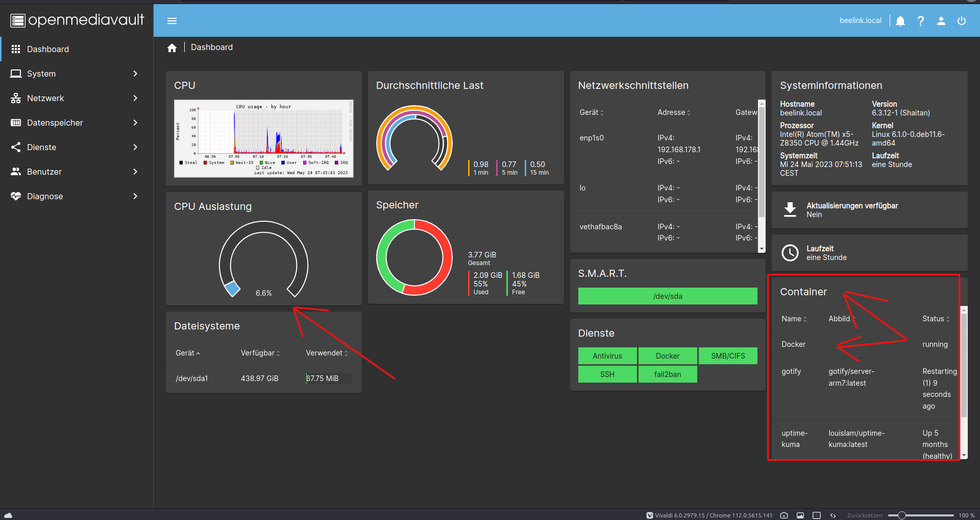Viewport: 980px width, 520px height.
Task: Click the Vivaldi cloud sync icon
Action: click(x=8, y=515)
